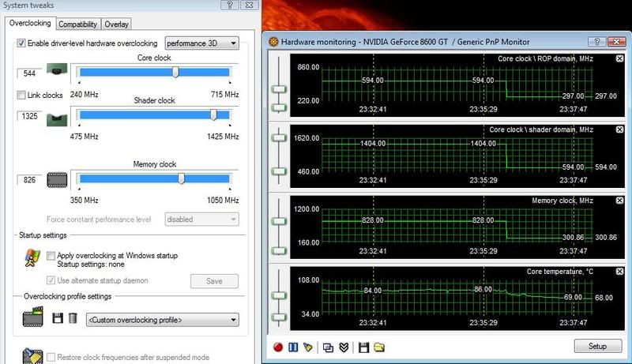The height and width of the screenshot is (364, 632).
Task: Click the film clapper profile icon
Action: 32,317
